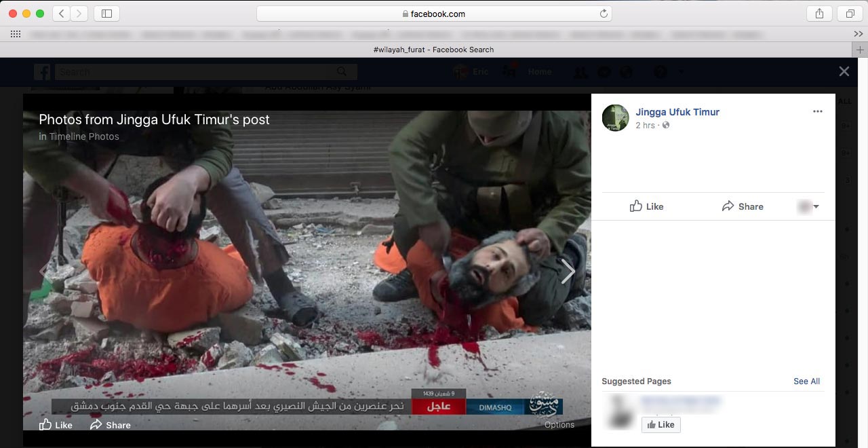This screenshot has width=868, height=448.
Task: Like the post in the right panel
Action: pyautogui.click(x=646, y=206)
